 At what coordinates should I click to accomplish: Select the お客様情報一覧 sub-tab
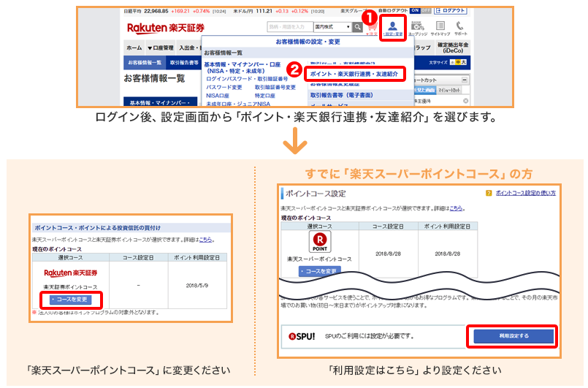(145, 63)
